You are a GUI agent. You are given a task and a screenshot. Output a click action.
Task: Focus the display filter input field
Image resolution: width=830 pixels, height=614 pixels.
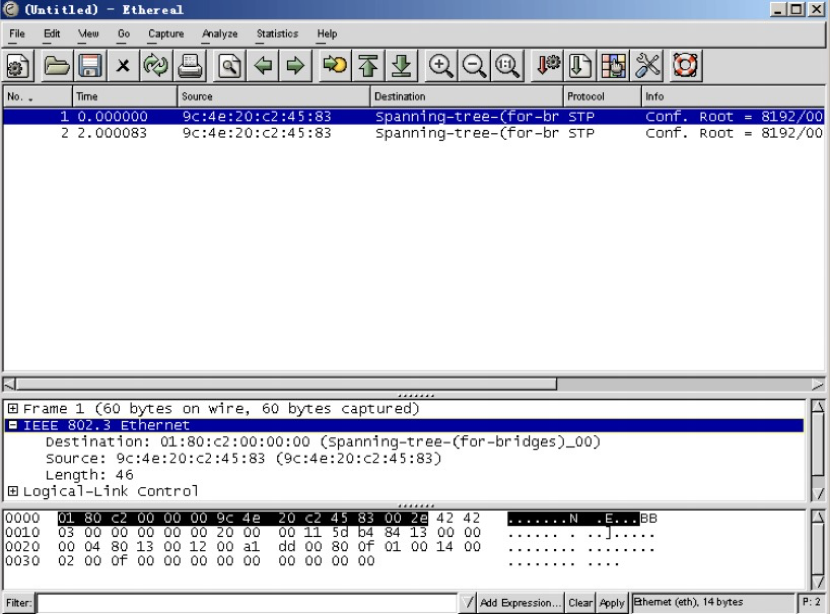pos(247,602)
